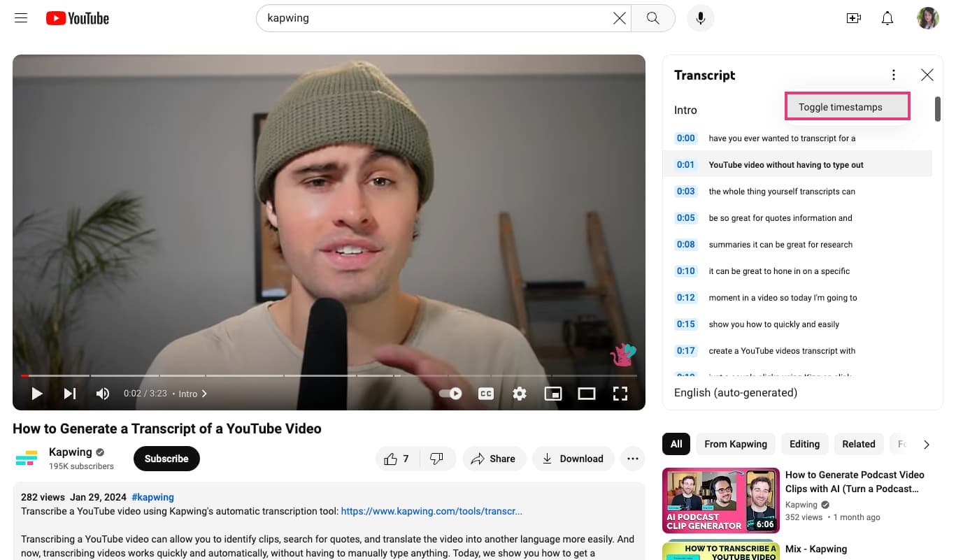This screenshot has width=956, height=560.
Task: Toggle closed captions in player
Action: coord(485,394)
